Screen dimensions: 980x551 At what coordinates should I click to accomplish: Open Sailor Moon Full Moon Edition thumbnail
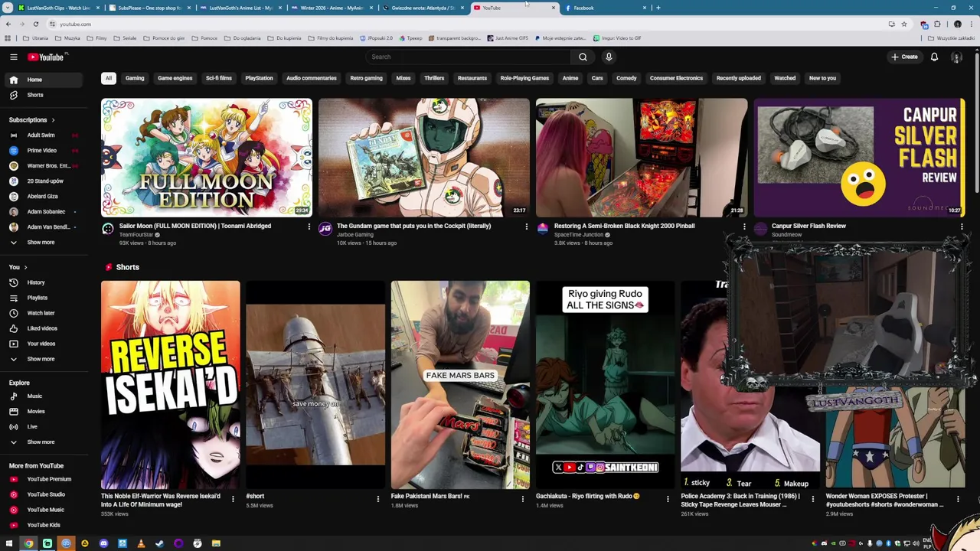(207, 158)
